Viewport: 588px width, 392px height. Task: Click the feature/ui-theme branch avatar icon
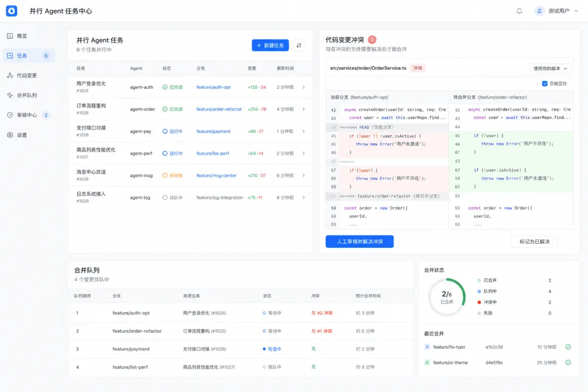click(x=427, y=363)
